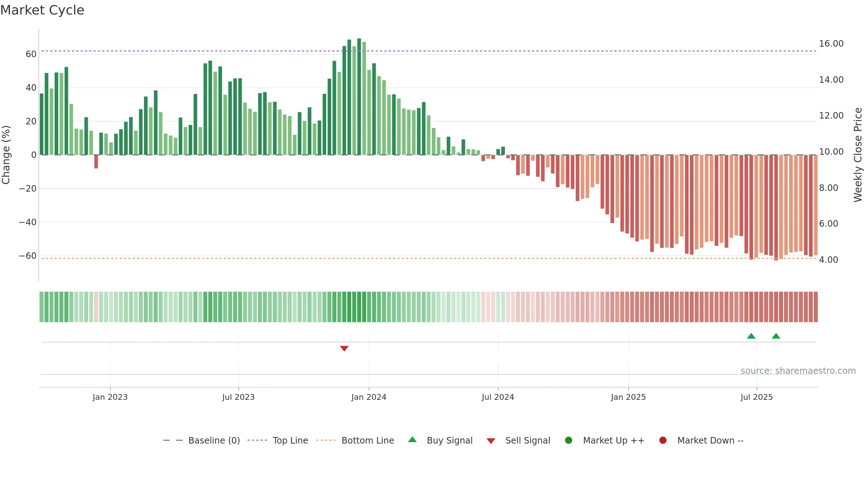Click the 60 tick on left axis
This screenshot has width=868, height=488.
tap(31, 54)
